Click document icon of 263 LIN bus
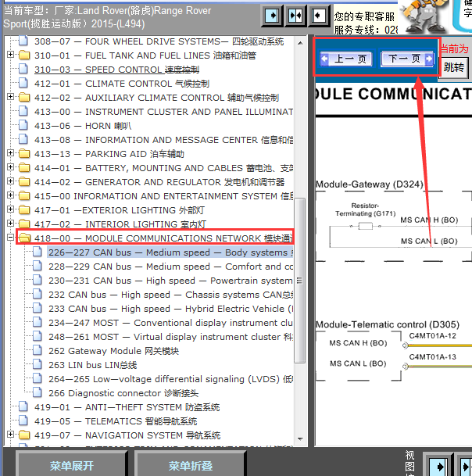 [38, 364]
